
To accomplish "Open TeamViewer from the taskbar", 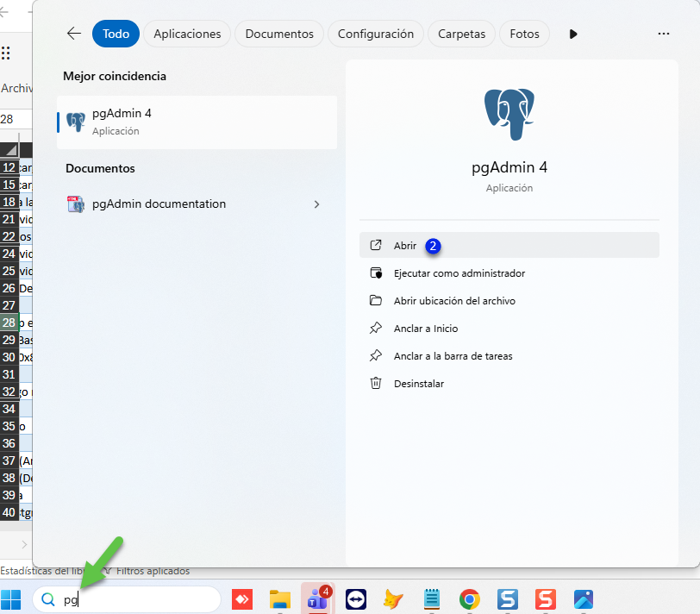I will 356,599.
